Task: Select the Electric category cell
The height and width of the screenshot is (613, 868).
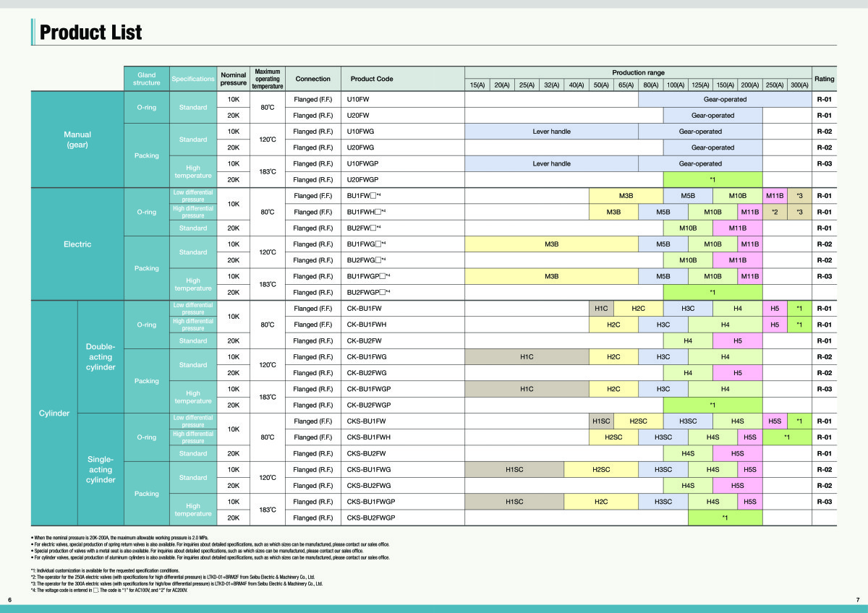Action: point(77,244)
